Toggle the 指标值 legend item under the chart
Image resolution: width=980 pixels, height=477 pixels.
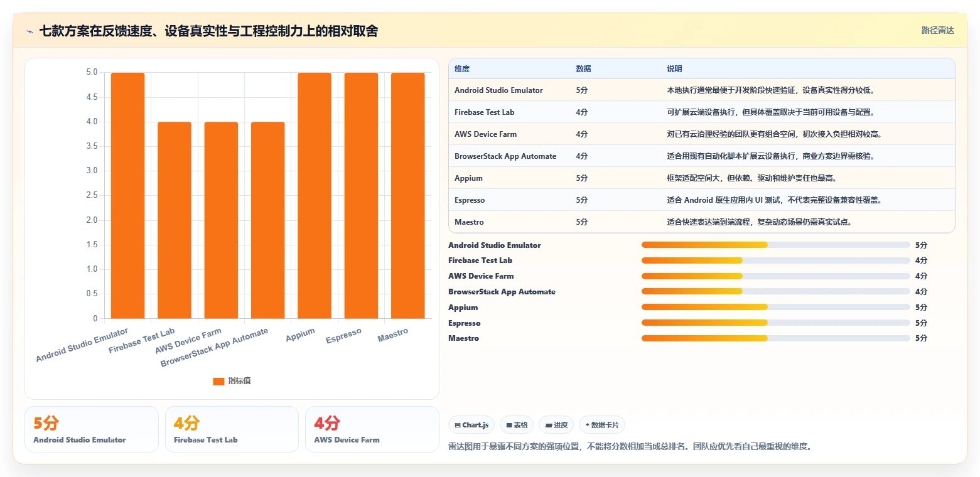[232, 381]
